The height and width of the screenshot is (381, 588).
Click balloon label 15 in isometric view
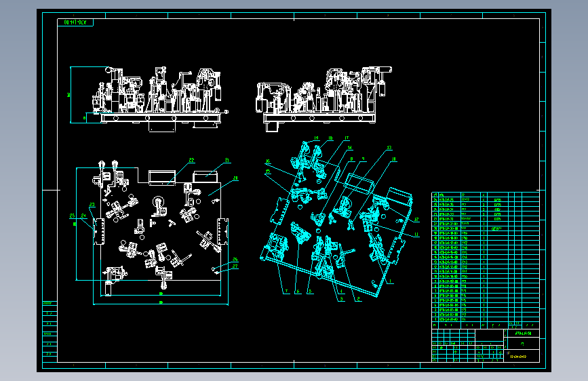point(268,172)
